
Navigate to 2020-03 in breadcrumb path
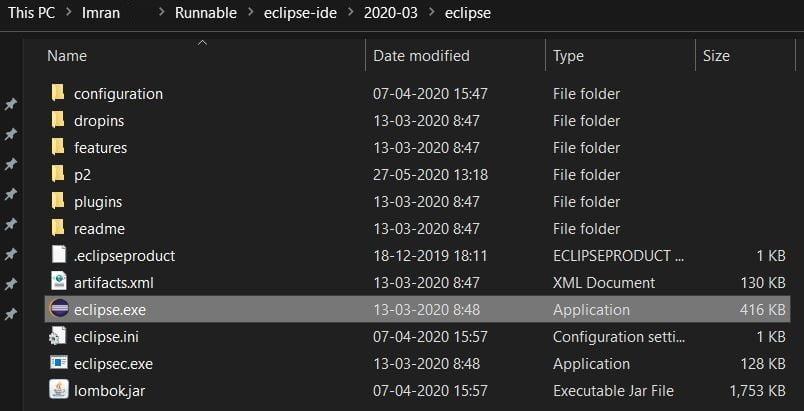point(388,14)
